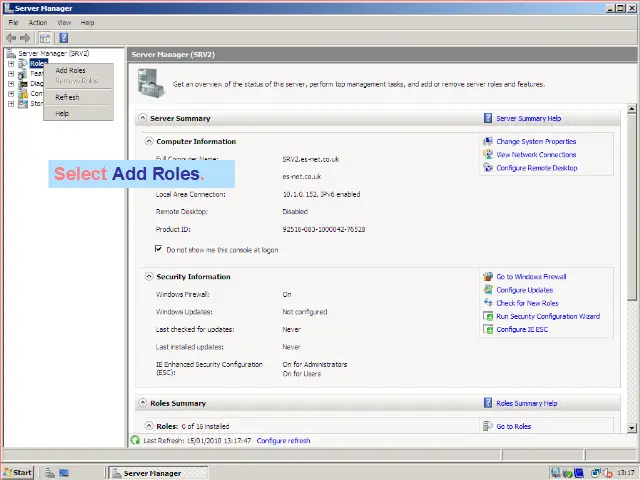
Task: Expand the Diagnostics tree node
Action: pos(11,84)
